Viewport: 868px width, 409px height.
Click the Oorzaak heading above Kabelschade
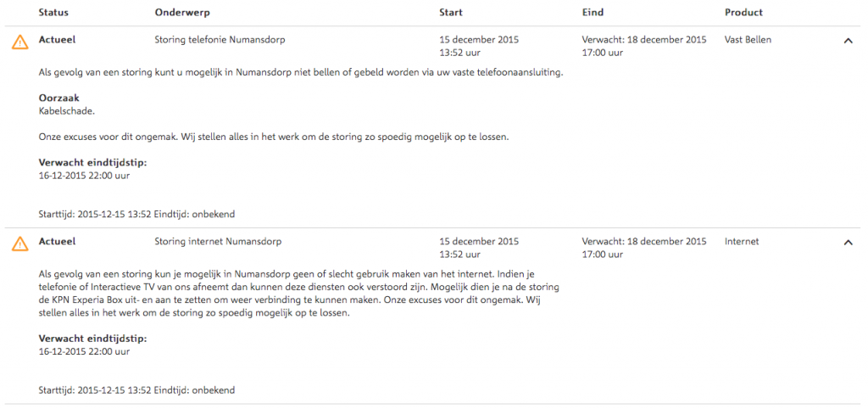click(59, 98)
